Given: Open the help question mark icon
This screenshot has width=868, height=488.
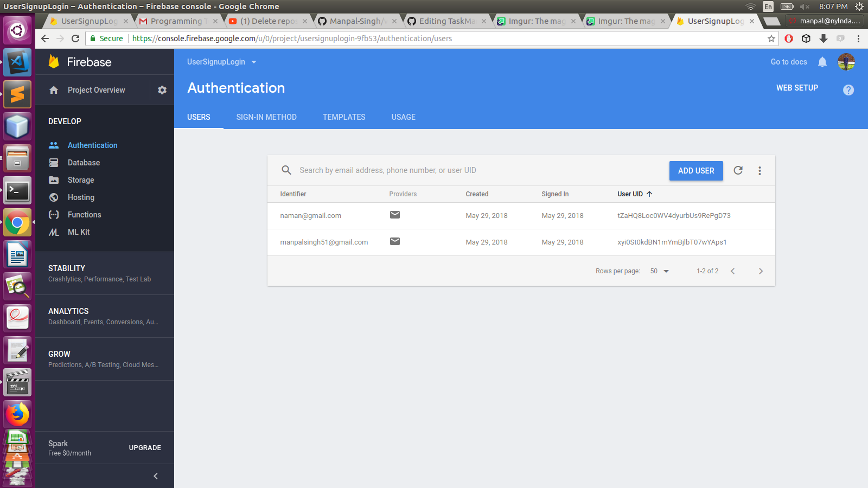Looking at the screenshot, I should click(848, 90).
